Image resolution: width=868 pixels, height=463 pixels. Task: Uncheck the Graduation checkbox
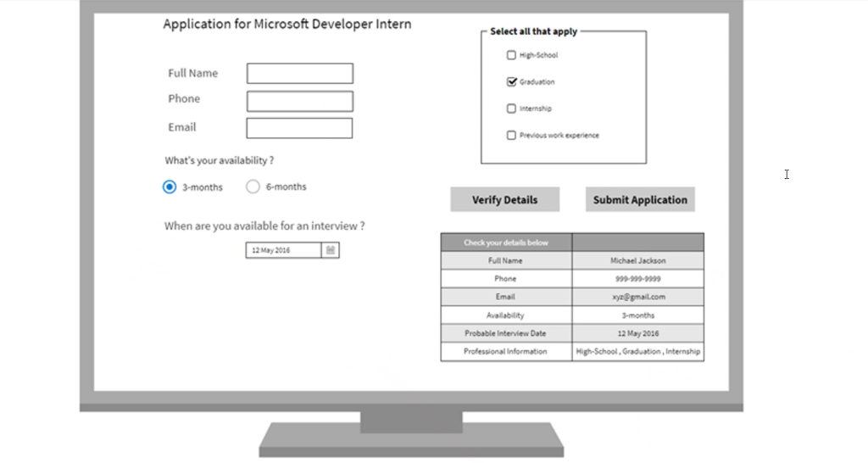click(x=511, y=82)
